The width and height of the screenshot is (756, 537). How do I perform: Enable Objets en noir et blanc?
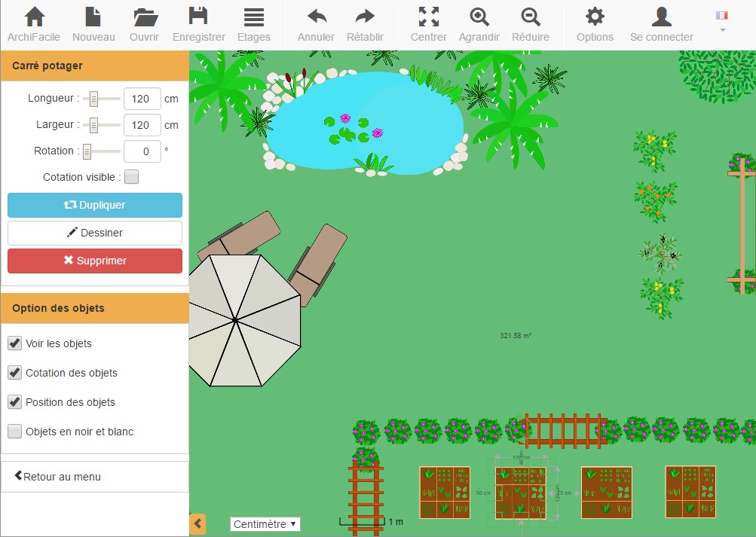coord(14,432)
